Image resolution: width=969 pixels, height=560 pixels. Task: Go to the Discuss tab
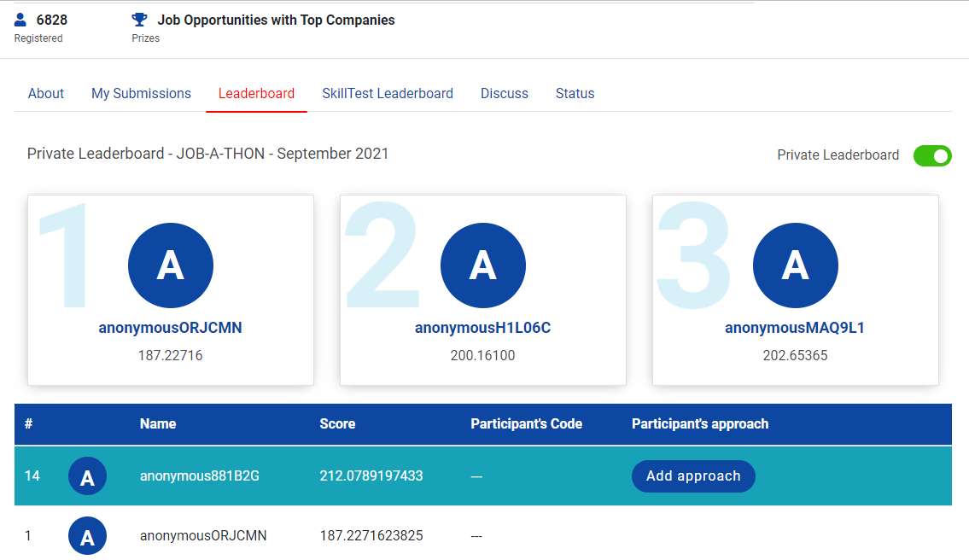click(x=505, y=93)
